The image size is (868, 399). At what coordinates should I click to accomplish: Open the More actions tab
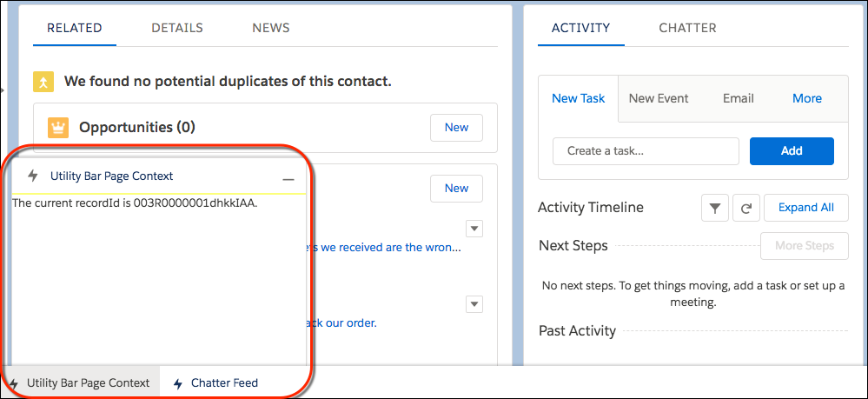tap(806, 98)
